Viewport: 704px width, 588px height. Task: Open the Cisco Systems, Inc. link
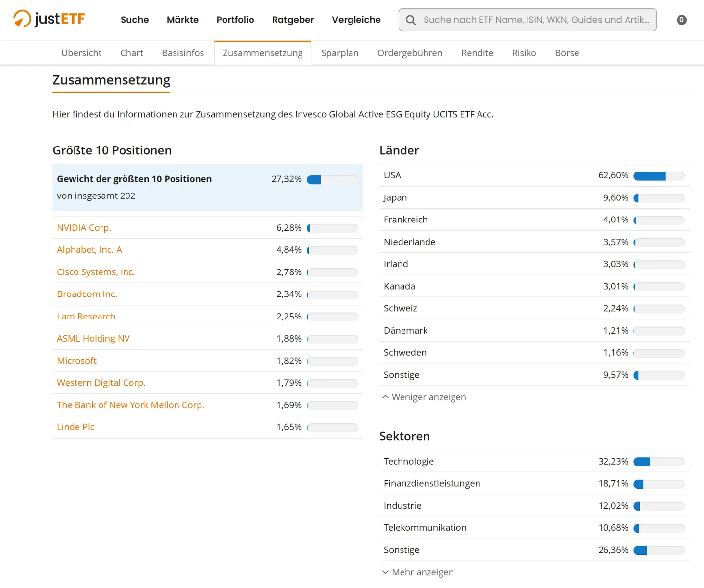(x=96, y=272)
